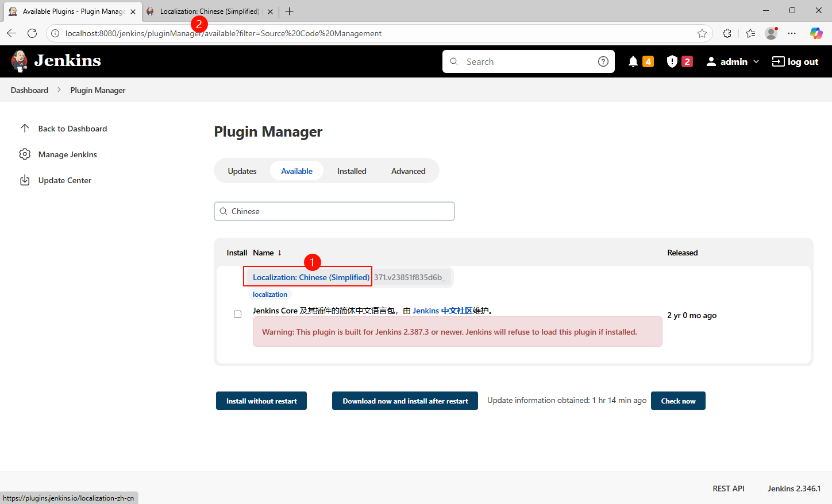Switch to Localization: Chinese (Simplified) browser tab
Image resolution: width=832 pixels, height=504 pixels.
[x=209, y=11]
